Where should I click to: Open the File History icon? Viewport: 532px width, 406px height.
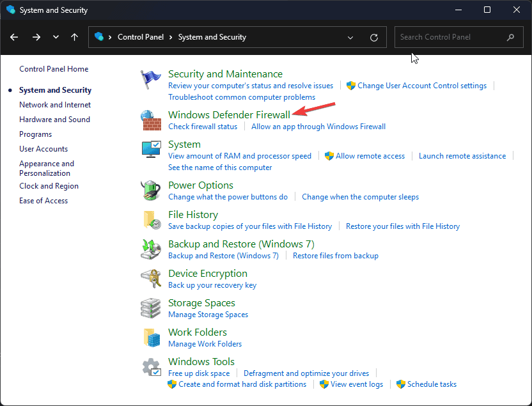[x=151, y=220]
